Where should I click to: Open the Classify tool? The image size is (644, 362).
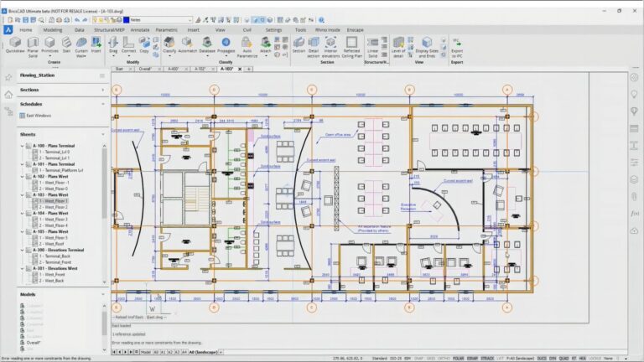pyautogui.click(x=169, y=44)
